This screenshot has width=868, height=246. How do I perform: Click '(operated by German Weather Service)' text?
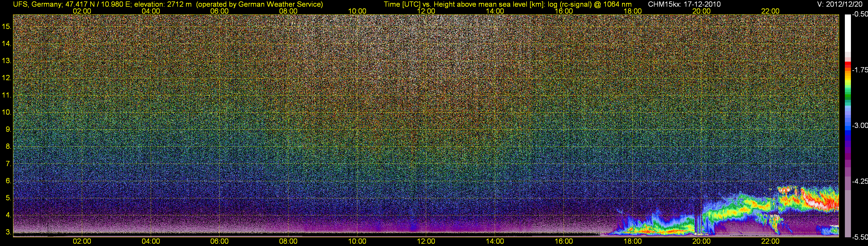pyautogui.click(x=260, y=4)
